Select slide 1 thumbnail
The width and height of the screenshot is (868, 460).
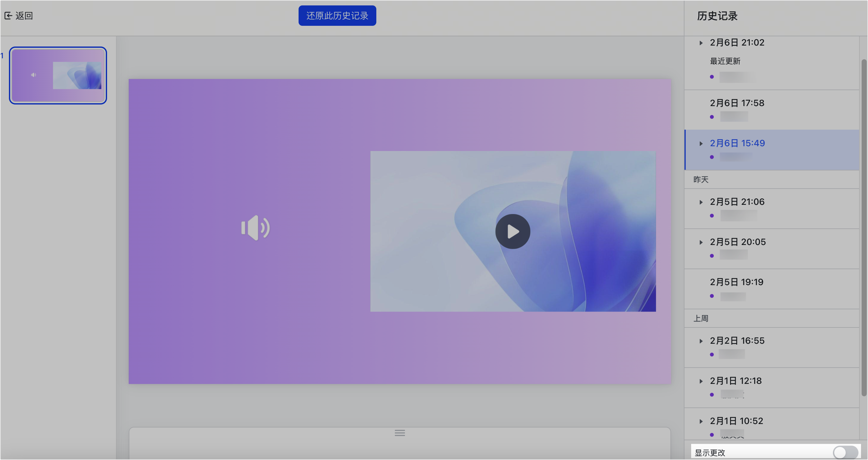coord(58,75)
